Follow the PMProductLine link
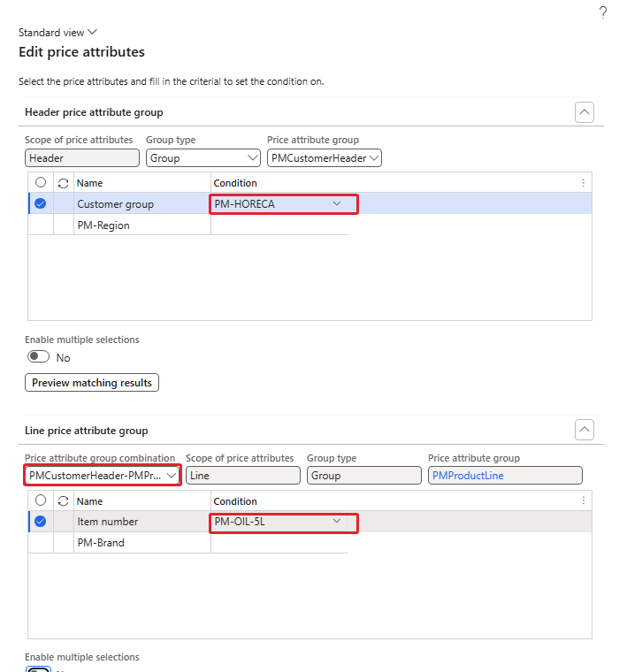Screen dimensions: 619x672 468,476
